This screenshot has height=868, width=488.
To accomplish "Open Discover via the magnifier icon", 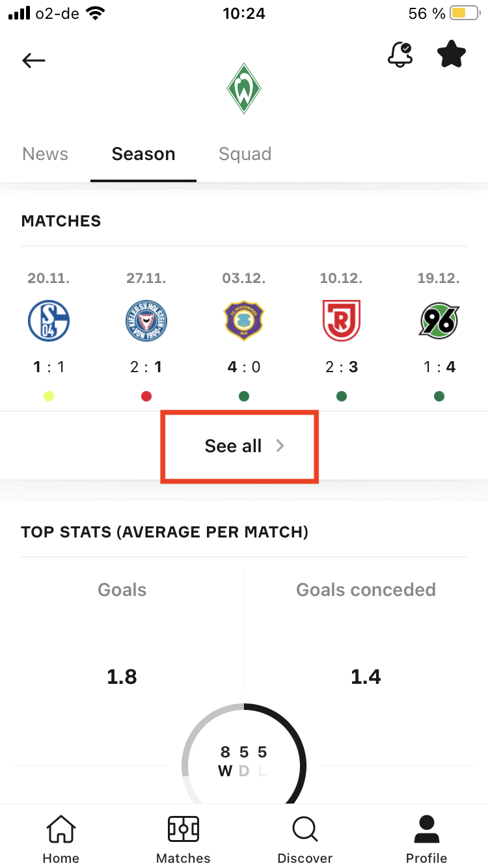I will pyautogui.click(x=305, y=837).
